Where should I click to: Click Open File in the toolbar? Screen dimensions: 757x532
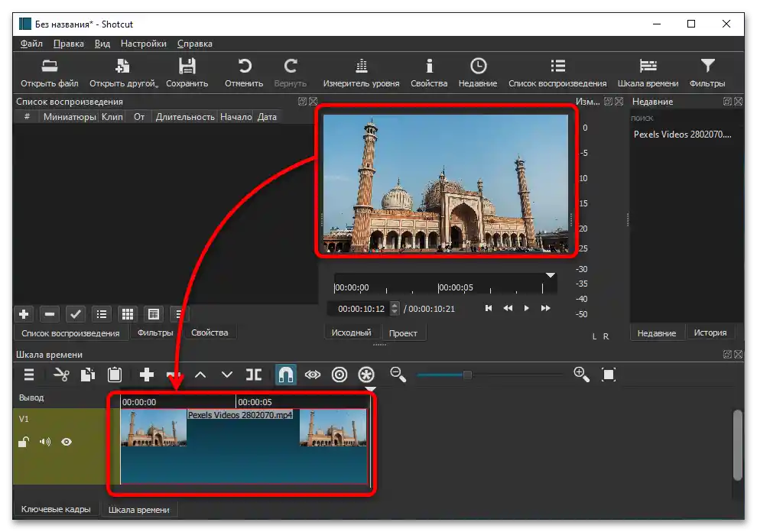[49, 73]
